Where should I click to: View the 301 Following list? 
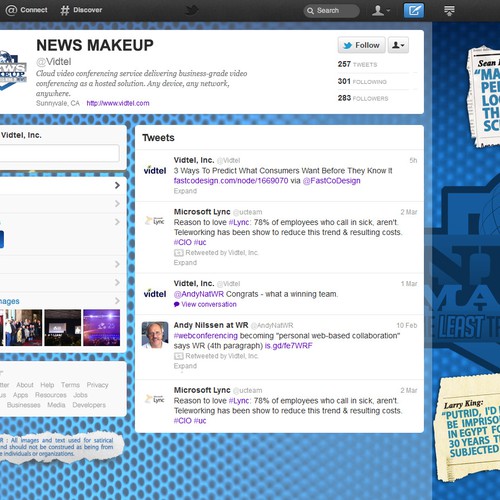coord(362,81)
